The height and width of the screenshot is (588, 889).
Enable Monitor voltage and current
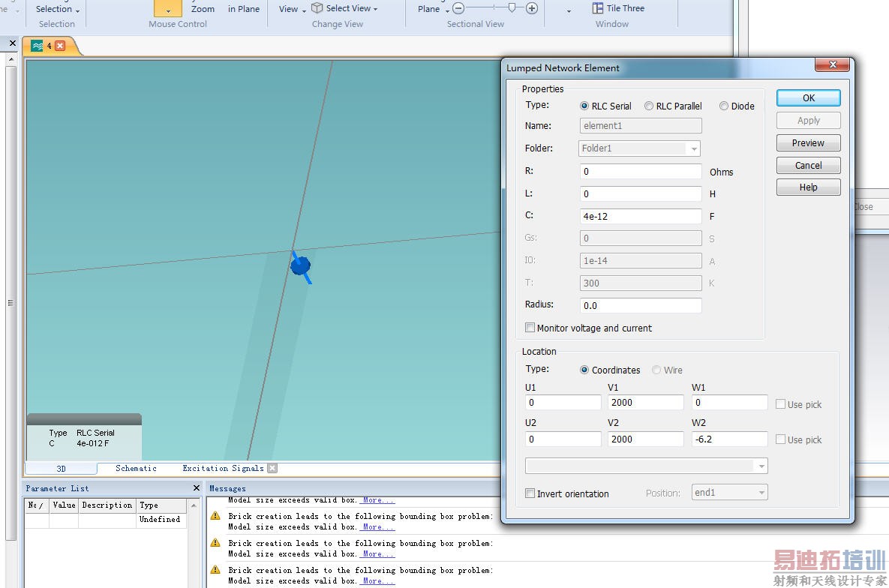pos(530,328)
